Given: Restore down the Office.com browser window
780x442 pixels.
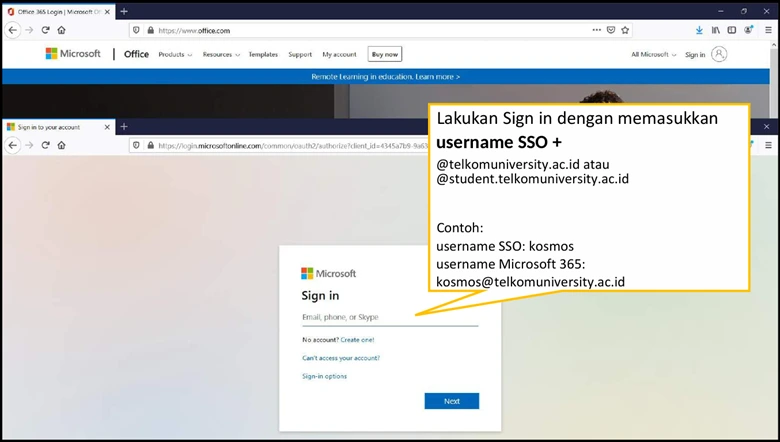Looking at the screenshot, I should (744, 11).
